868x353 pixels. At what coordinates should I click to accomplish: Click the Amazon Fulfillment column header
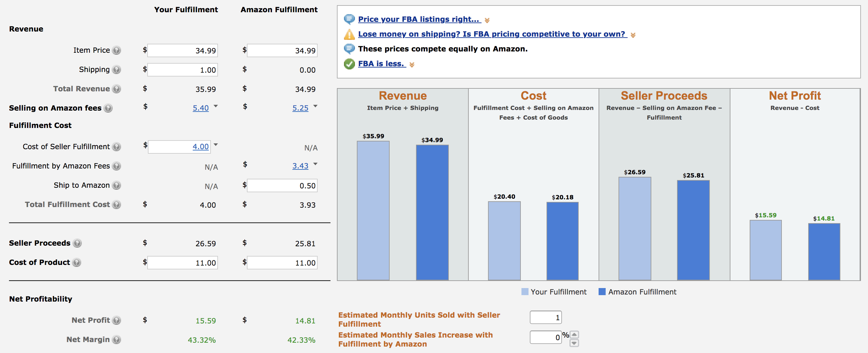279,10
